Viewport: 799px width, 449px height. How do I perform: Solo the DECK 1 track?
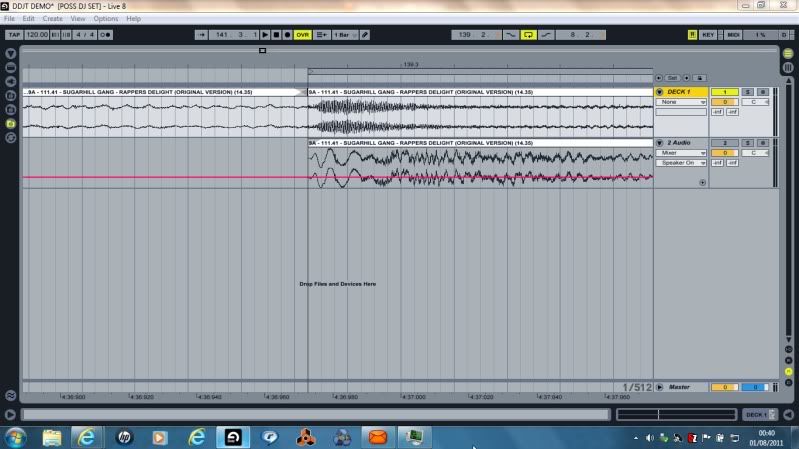[747, 92]
